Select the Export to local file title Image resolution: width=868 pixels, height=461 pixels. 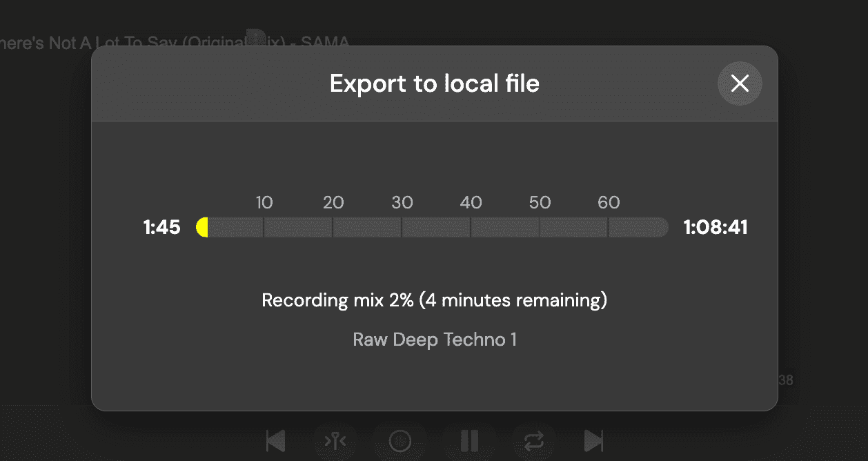pos(434,84)
